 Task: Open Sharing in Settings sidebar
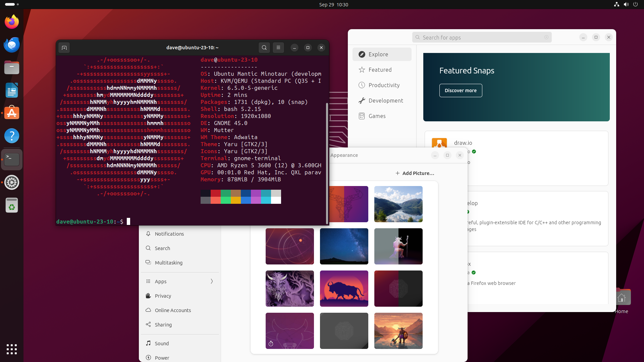click(180, 325)
